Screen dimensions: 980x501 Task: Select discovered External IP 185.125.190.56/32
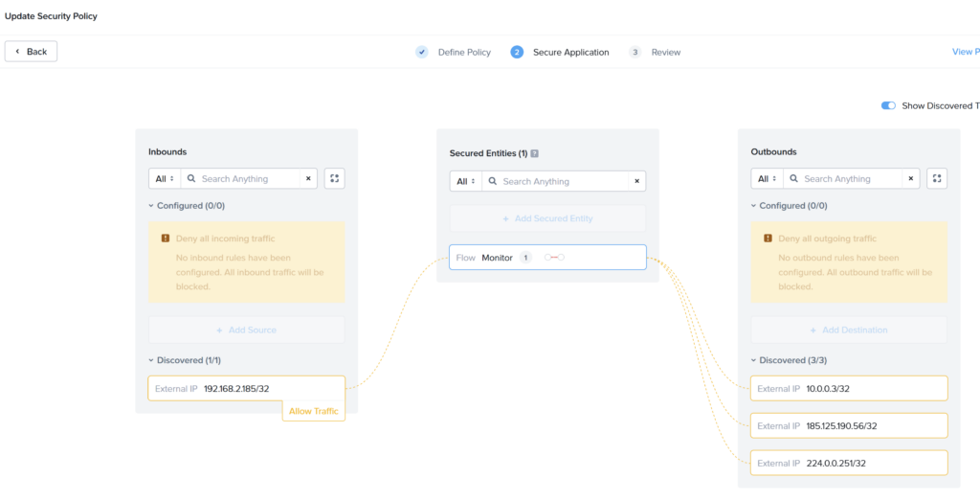[849, 425]
